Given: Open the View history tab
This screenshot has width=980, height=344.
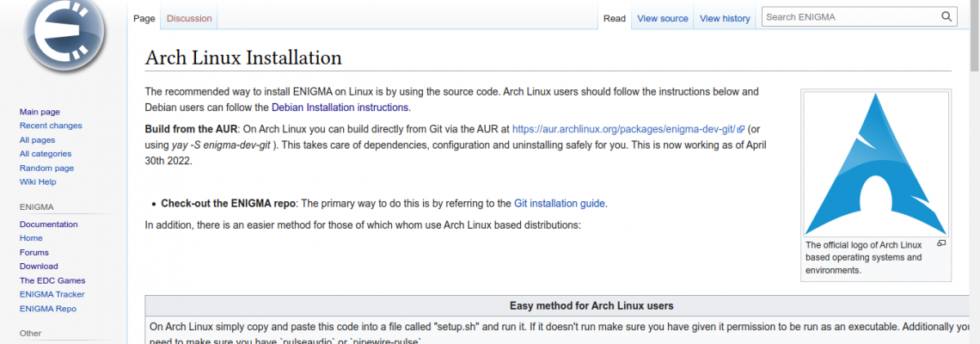Looking at the screenshot, I should point(725,19).
